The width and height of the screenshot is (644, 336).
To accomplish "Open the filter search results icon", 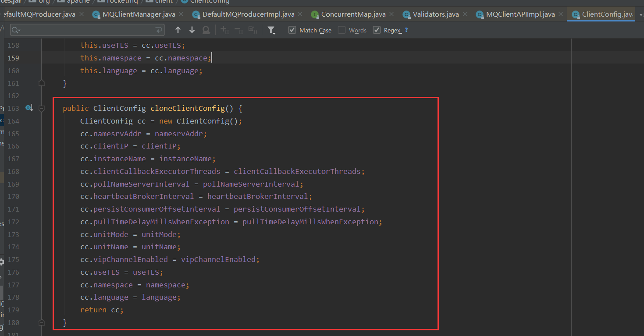I will 271,30.
